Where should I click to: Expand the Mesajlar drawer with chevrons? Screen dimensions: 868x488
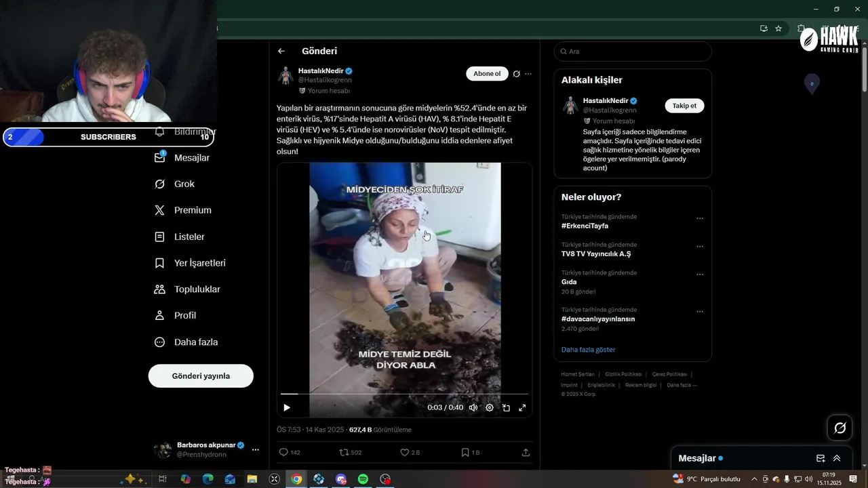point(837,458)
